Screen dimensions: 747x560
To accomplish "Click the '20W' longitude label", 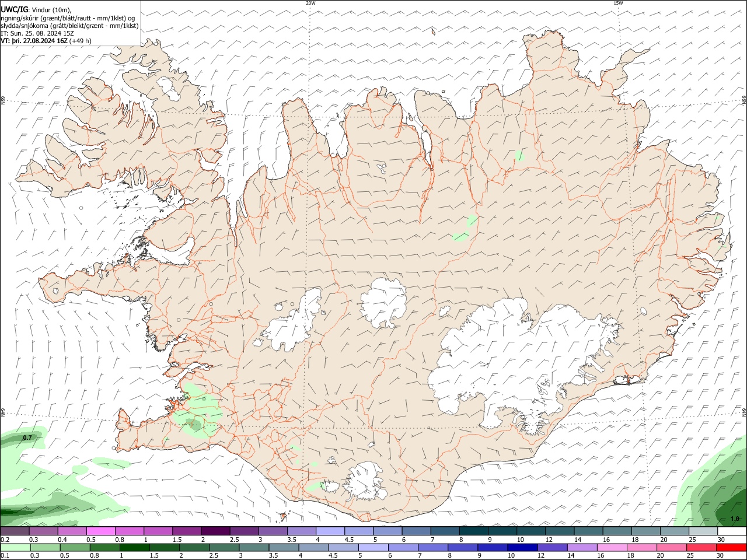I will tap(310, 3).
